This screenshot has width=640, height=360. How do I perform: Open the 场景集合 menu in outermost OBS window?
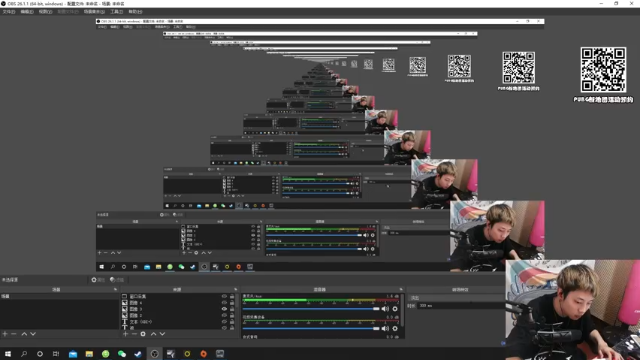tap(94, 12)
